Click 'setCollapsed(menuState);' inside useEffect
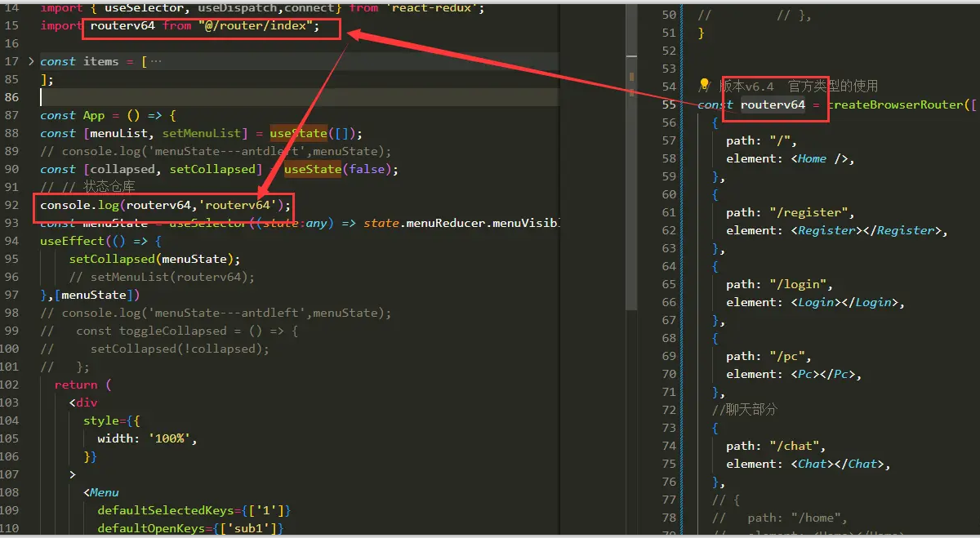The image size is (980, 538). click(154, 259)
